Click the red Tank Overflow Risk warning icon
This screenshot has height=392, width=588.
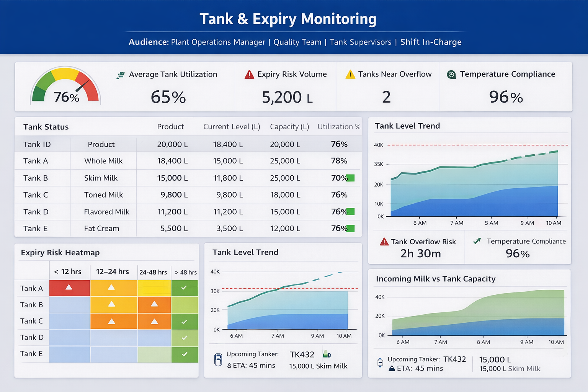point(384,242)
